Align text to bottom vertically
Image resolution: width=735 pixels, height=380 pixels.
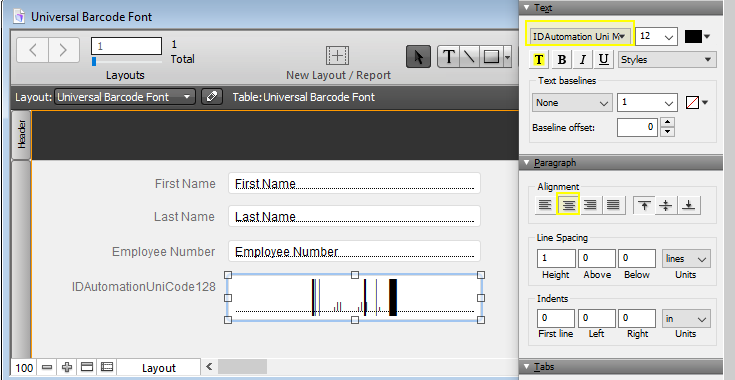pyautogui.click(x=689, y=205)
